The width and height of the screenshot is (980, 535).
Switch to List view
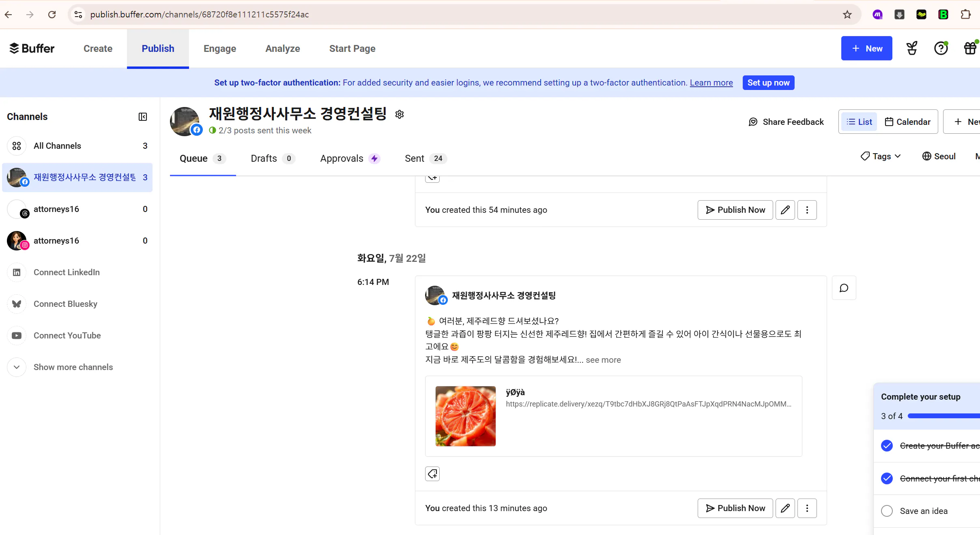click(x=859, y=122)
